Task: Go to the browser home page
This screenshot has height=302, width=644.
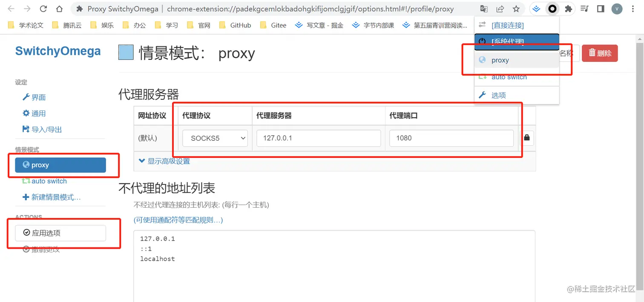Action: click(x=59, y=9)
